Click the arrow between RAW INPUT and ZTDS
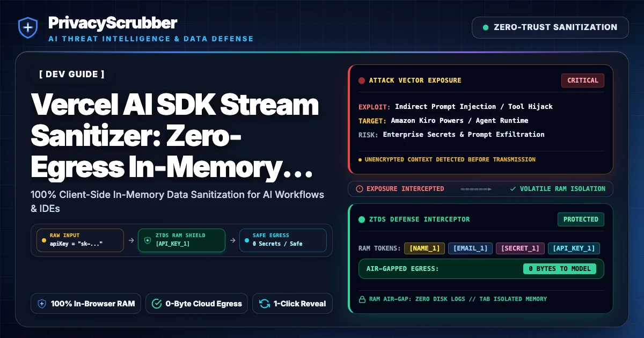 click(x=131, y=241)
